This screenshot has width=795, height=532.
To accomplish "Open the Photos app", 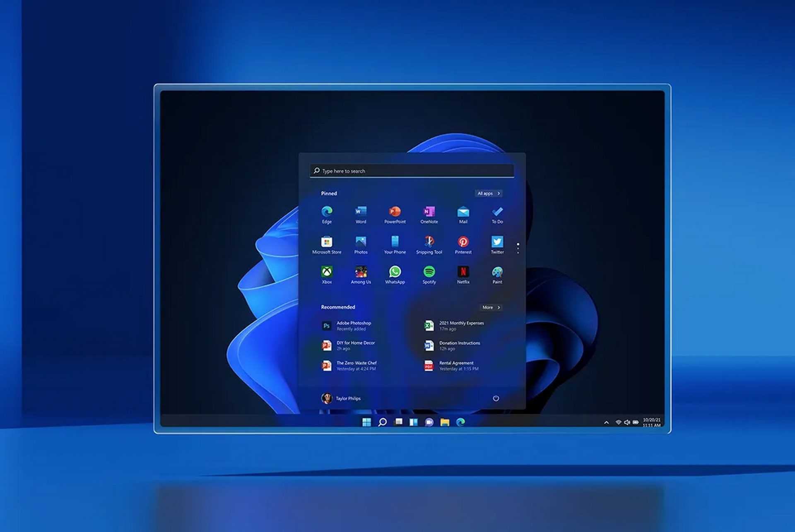I will pos(361,245).
